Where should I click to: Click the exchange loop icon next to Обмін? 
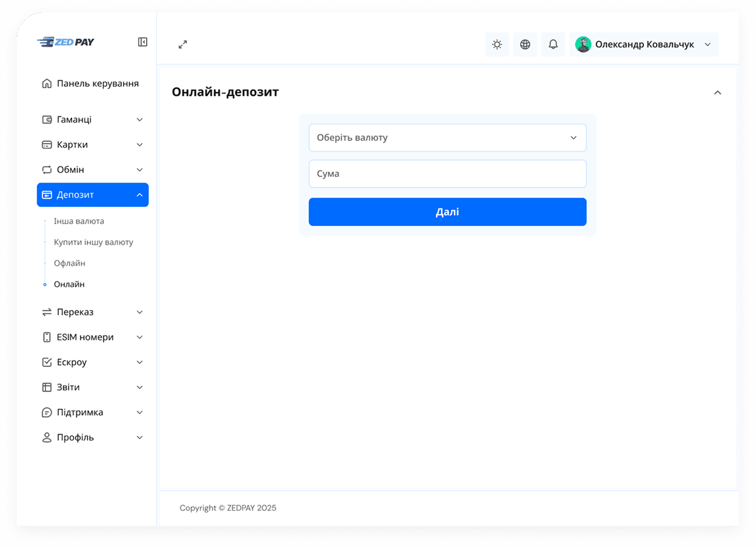[47, 170]
